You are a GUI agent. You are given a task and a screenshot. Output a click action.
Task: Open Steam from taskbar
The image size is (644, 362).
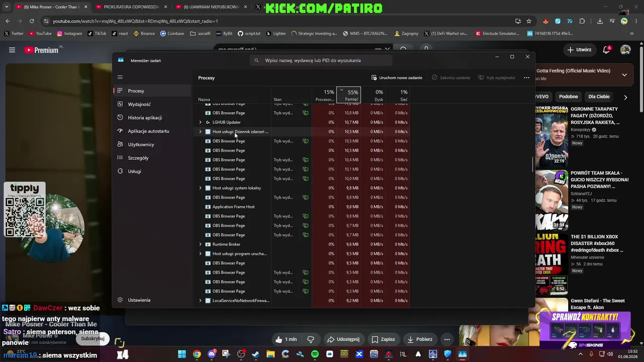pyautogui.click(x=256, y=354)
